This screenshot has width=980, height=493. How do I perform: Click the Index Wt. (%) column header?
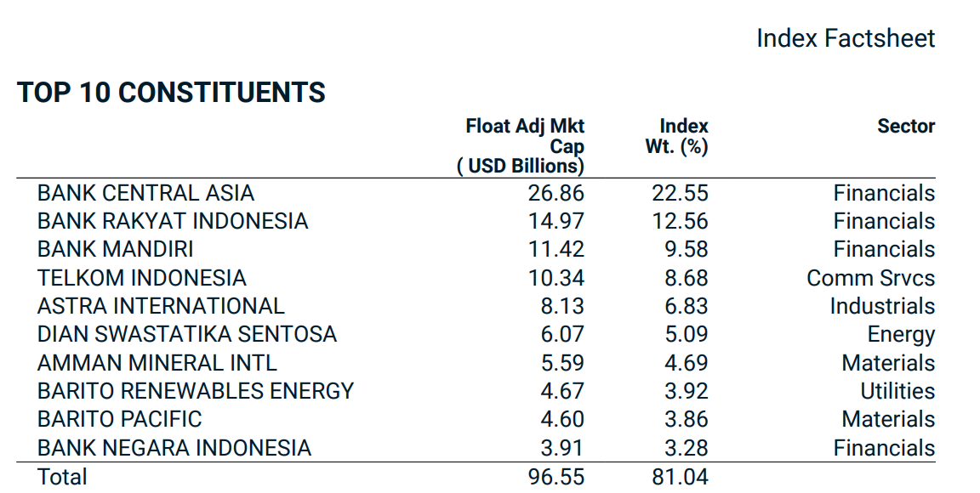pyautogui.click(x=678, y=136)
